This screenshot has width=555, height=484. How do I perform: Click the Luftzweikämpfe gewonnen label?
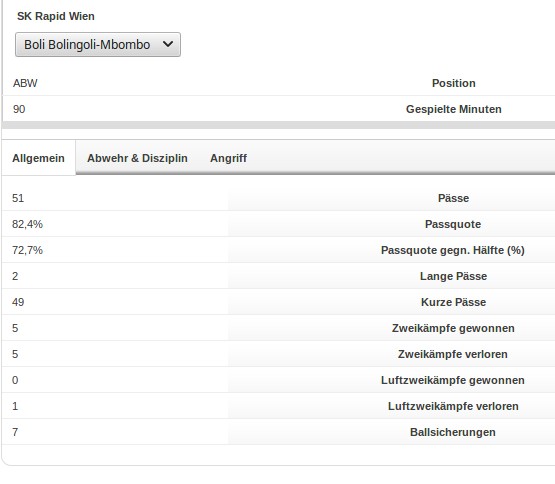453,380
